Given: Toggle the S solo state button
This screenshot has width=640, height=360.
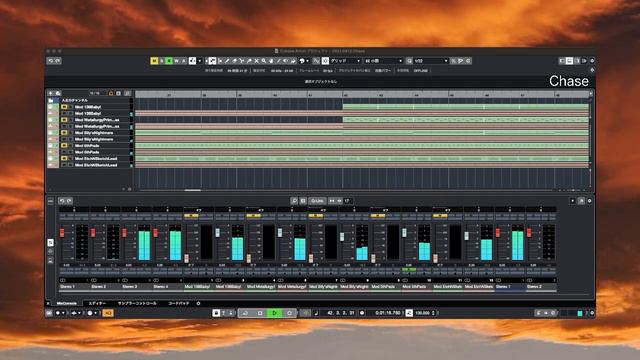Looking at the screenshot, I should [162, 61].
